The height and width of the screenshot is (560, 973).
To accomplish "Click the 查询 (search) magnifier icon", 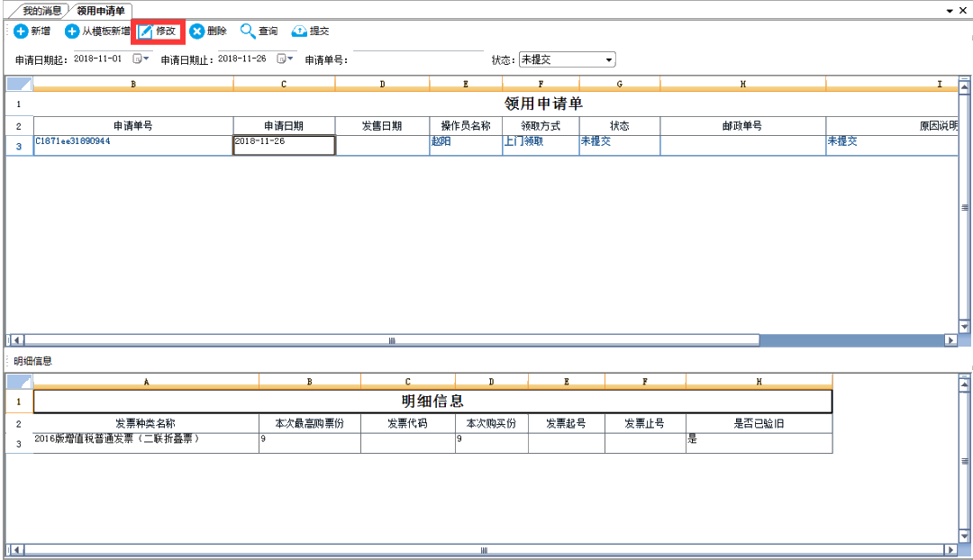I will (248, 31).
